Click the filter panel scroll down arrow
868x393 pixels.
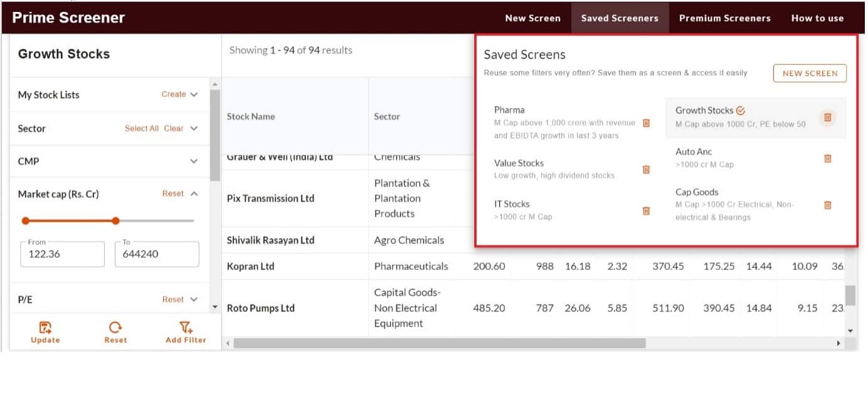point(214,307)
